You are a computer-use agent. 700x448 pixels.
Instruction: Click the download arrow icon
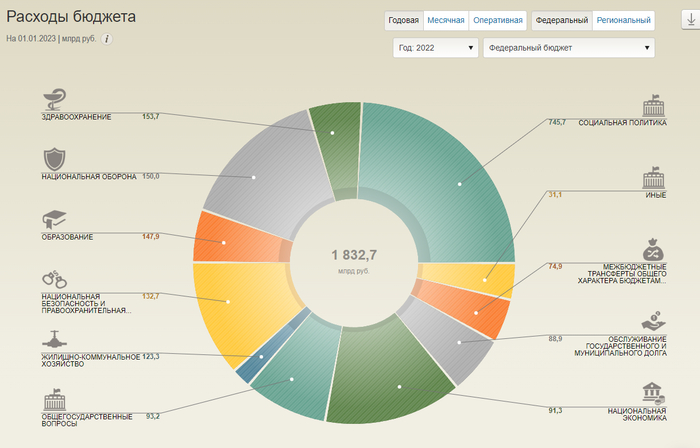click(x=691, y=20)
